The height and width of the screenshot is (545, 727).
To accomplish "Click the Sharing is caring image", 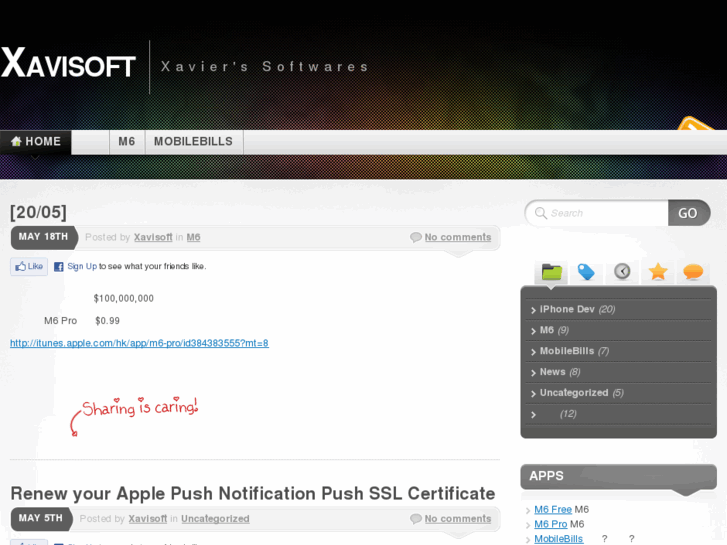I will coord(134,416).
